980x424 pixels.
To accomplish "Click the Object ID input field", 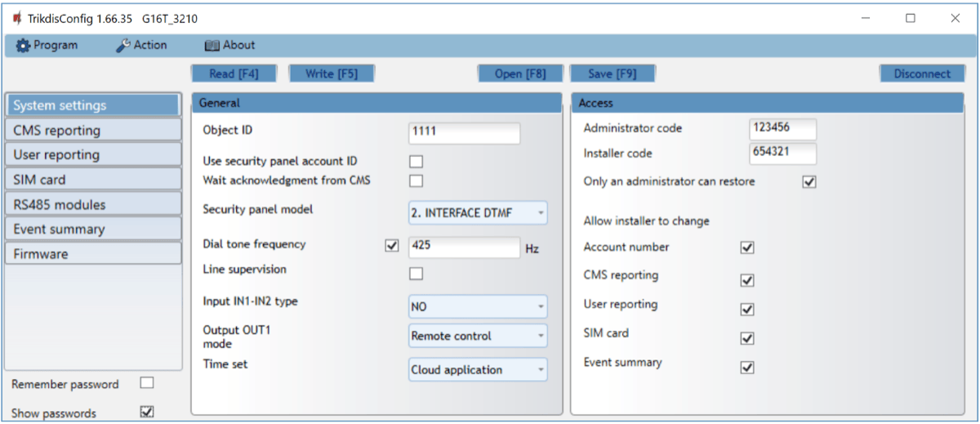I will 464,132.
